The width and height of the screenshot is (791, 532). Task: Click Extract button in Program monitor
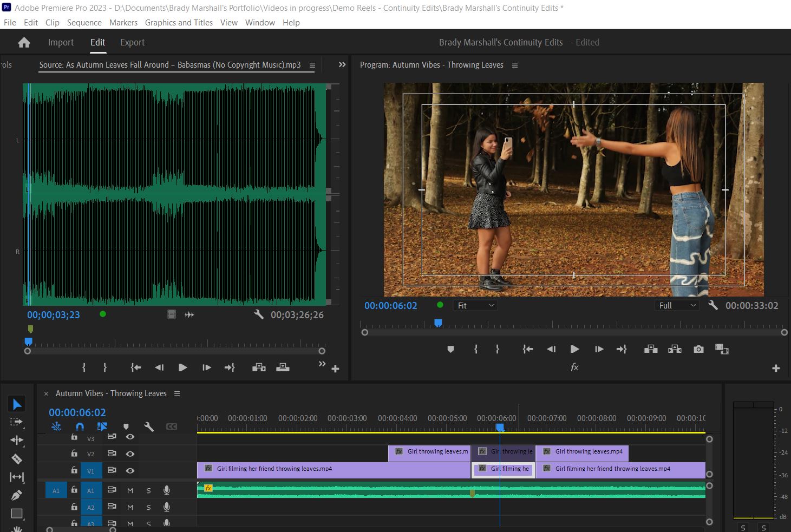[x=675, y=349]
